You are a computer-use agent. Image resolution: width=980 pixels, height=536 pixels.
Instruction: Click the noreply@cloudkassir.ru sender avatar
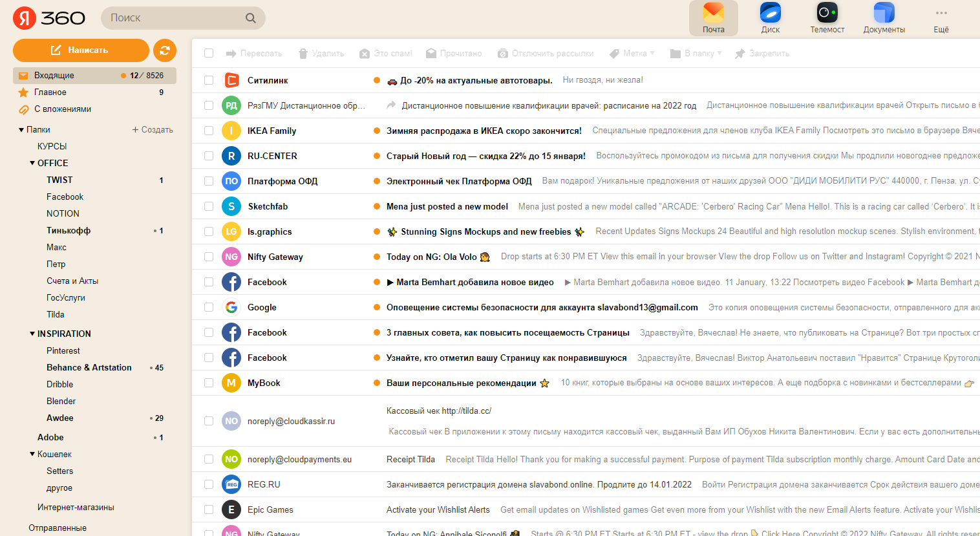point(231,421)
